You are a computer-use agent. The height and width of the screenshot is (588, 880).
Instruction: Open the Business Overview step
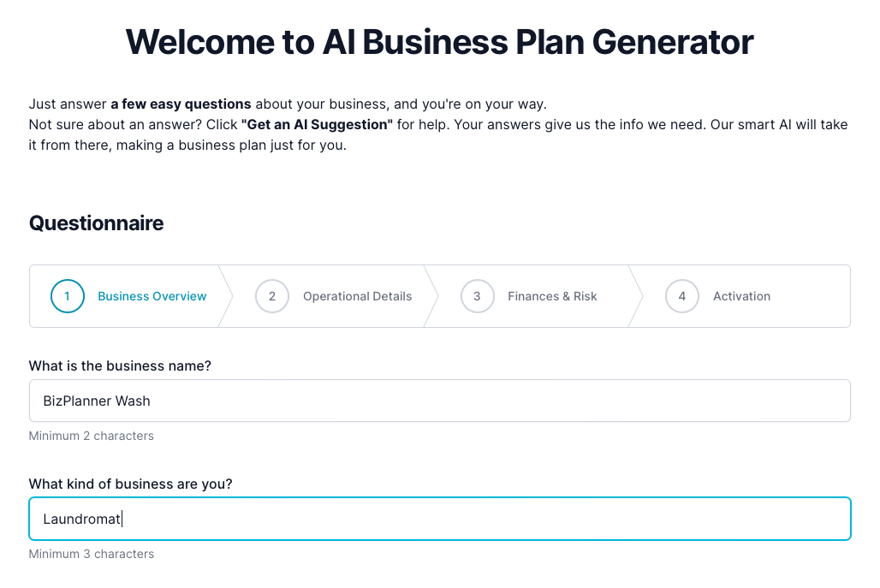(152, 296)
